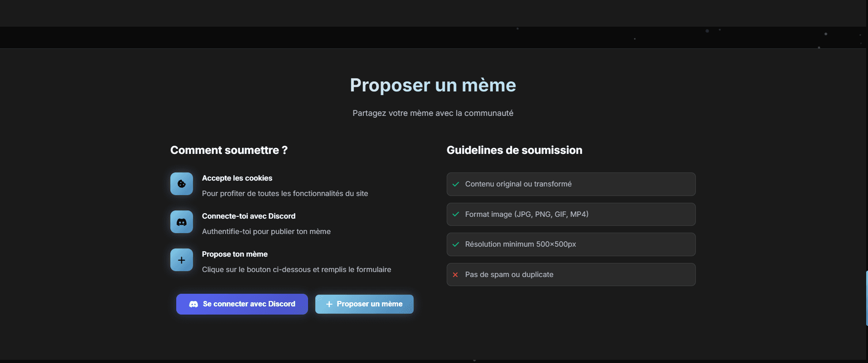Click the Discord icon next to Connecte-toi avec Discord
The width and height of the screenshot is (868, 363).
click(182, 222)
